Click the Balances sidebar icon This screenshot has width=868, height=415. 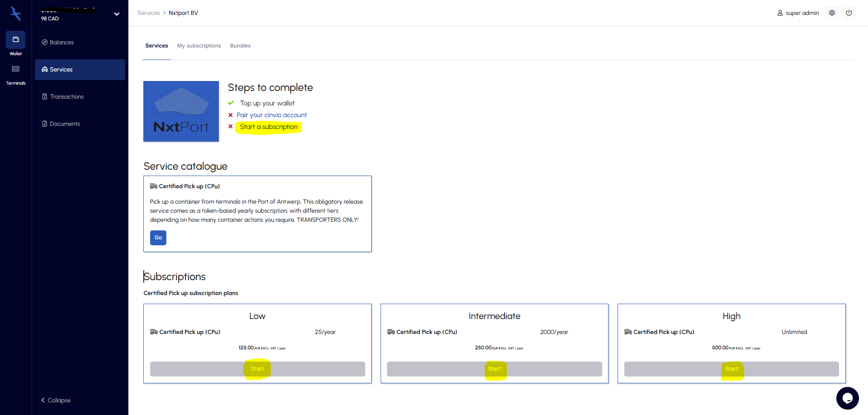[45, 42]
